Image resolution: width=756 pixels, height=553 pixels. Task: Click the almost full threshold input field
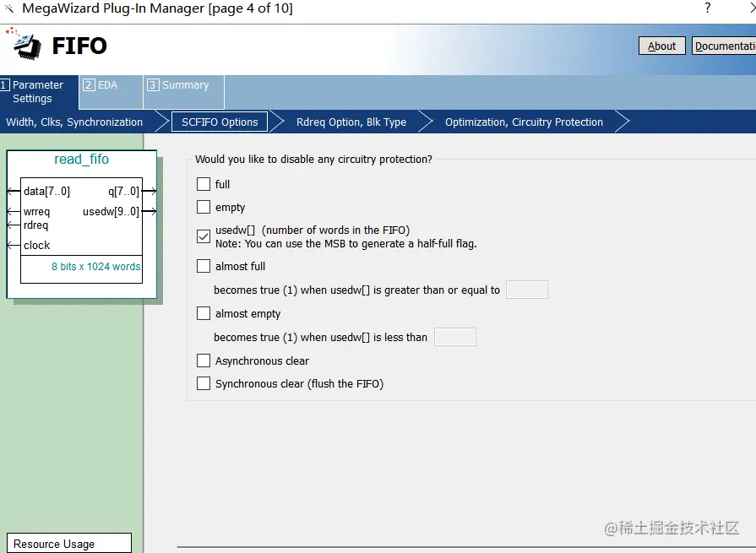point(527,290)
